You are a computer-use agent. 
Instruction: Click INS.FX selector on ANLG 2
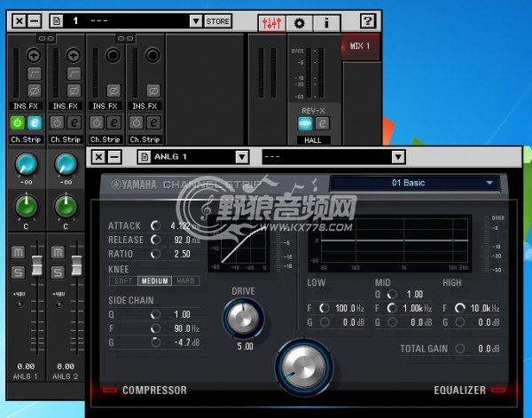click(x=66, y=106)
